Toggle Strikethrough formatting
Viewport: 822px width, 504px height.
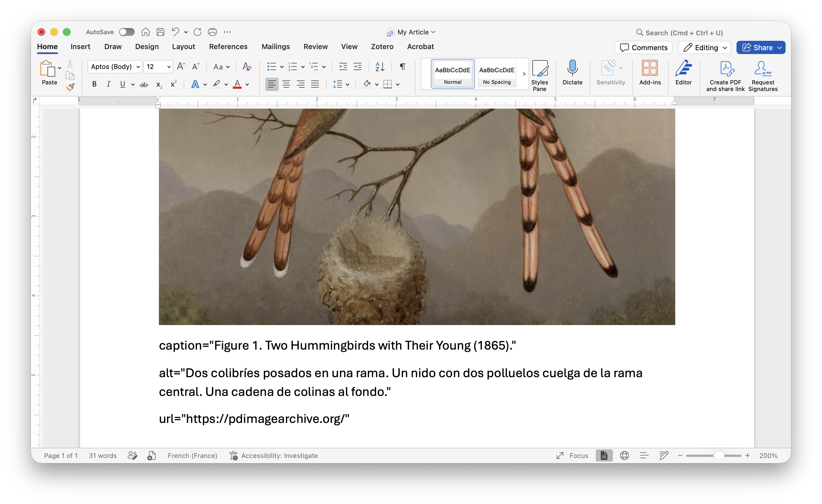point(144,84)
